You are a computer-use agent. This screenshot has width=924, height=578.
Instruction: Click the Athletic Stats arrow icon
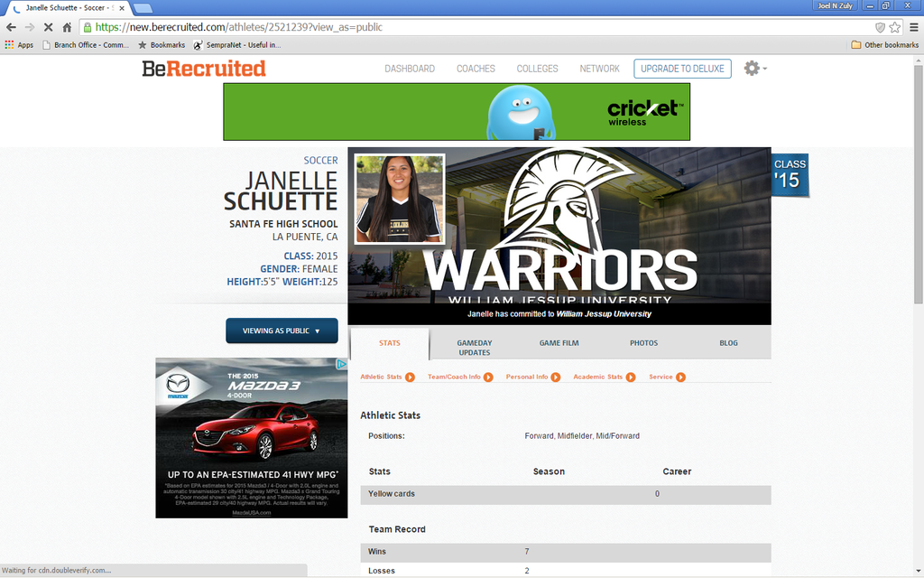click(411, 377)
